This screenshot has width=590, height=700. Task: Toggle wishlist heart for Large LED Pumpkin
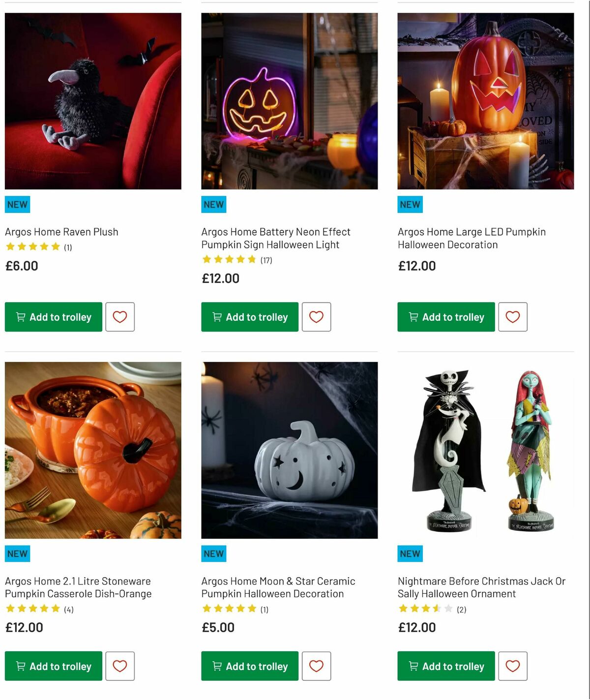[513, 317]
